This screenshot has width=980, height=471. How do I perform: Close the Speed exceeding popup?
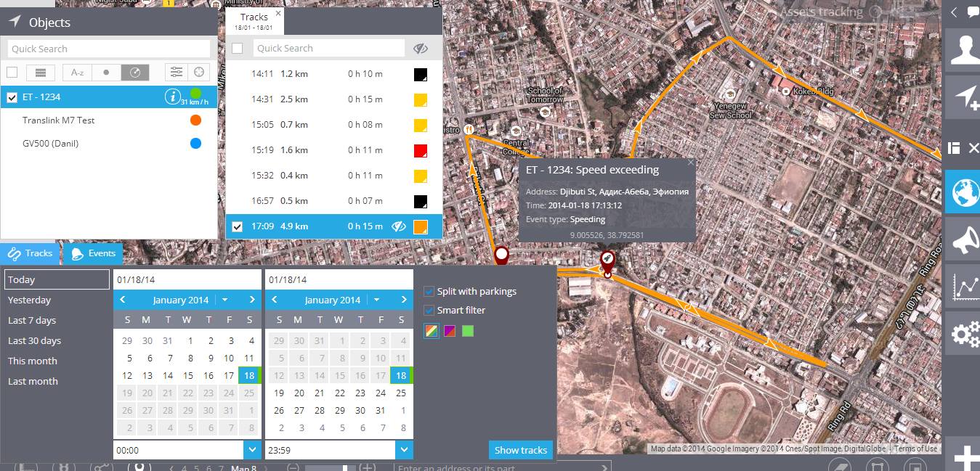[690, 163]
